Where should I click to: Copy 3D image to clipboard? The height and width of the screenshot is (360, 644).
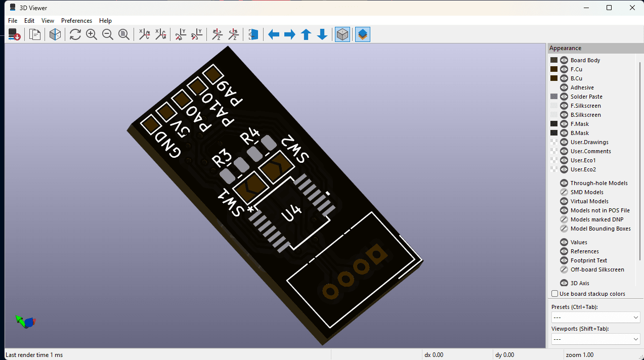(x=35, y=34)
